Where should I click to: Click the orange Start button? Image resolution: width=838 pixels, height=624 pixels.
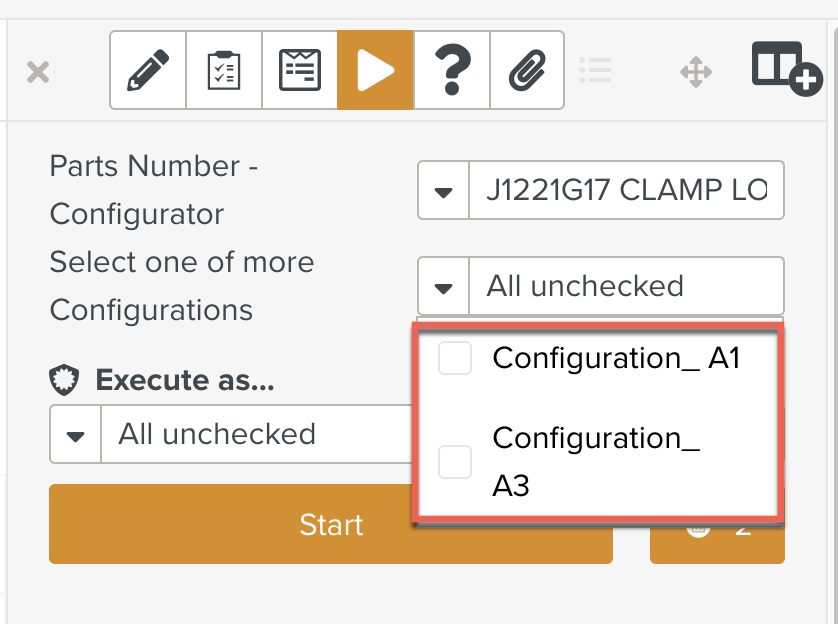331,525
